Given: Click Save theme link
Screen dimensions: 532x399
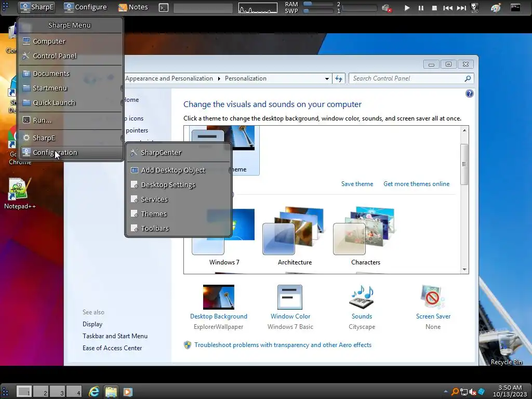Looking at the screenshot, I should [x=357, y=184].
